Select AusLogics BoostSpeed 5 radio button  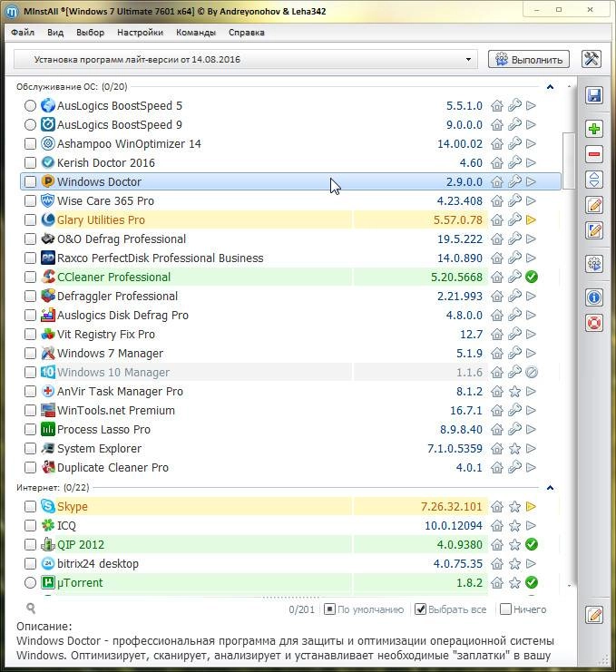[30, 105]
